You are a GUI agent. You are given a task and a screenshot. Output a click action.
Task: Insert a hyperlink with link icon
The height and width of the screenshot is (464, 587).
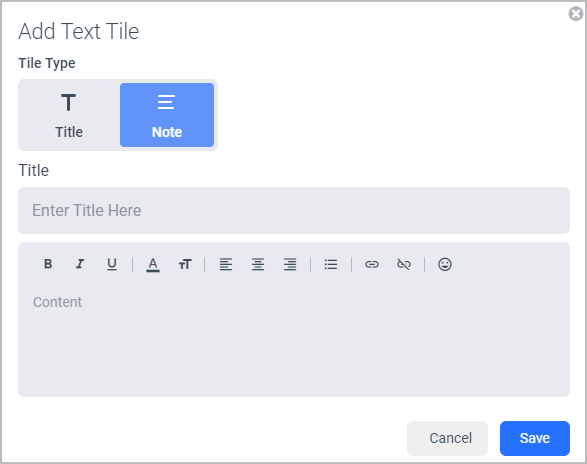372,264
